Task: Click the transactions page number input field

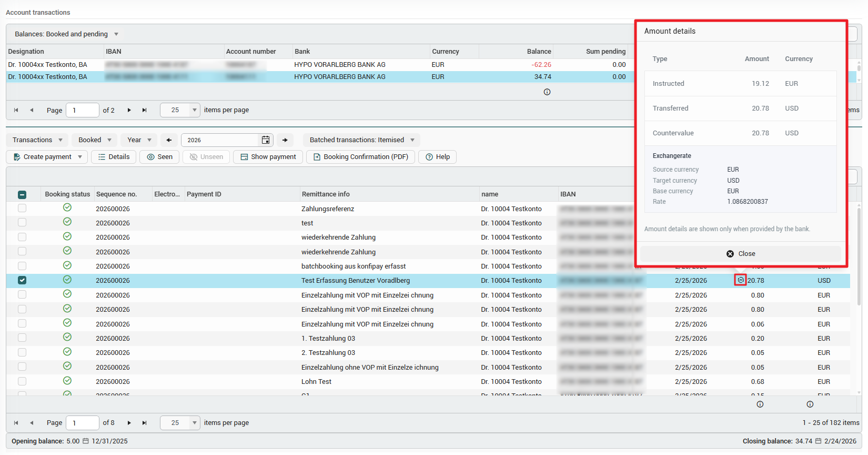Action: point(83,423)
